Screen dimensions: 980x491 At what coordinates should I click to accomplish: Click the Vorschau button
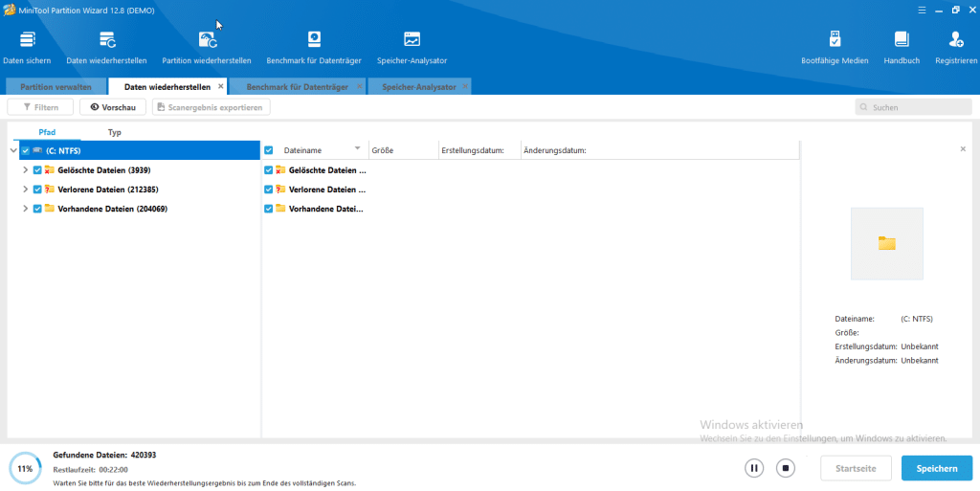[x=113, y=107]
